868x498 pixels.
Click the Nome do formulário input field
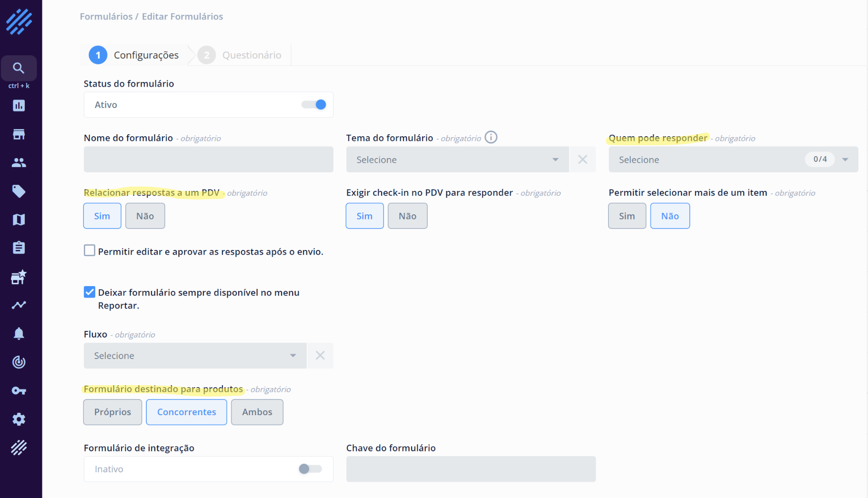pyautogui.click(x=208, y=159)
